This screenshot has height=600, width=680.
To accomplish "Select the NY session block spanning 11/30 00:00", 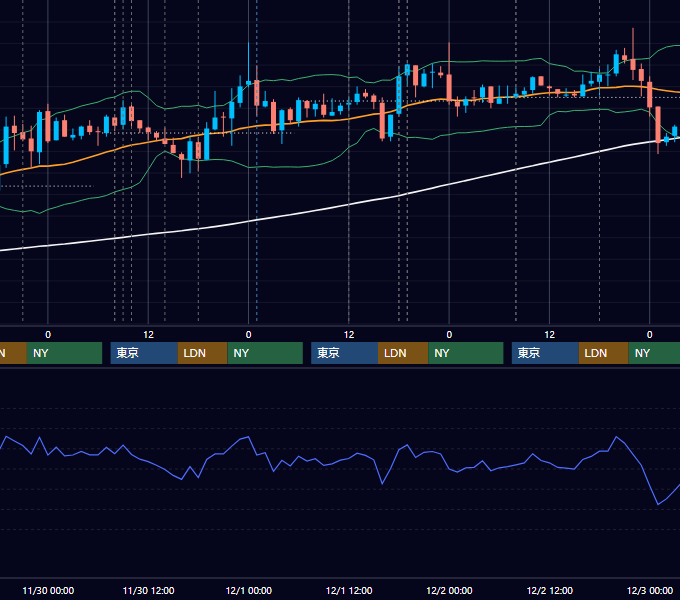I will pos(64,353).
